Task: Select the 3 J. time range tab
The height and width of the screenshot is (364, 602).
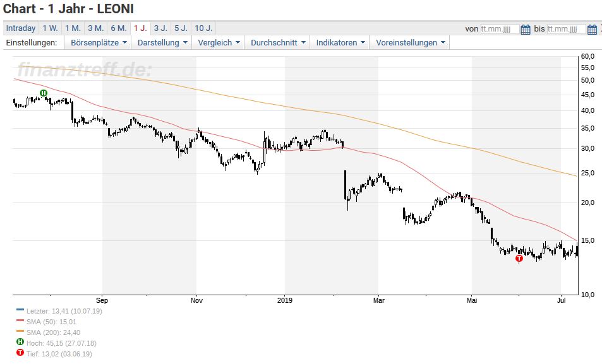Action: (x=160, y=28)
